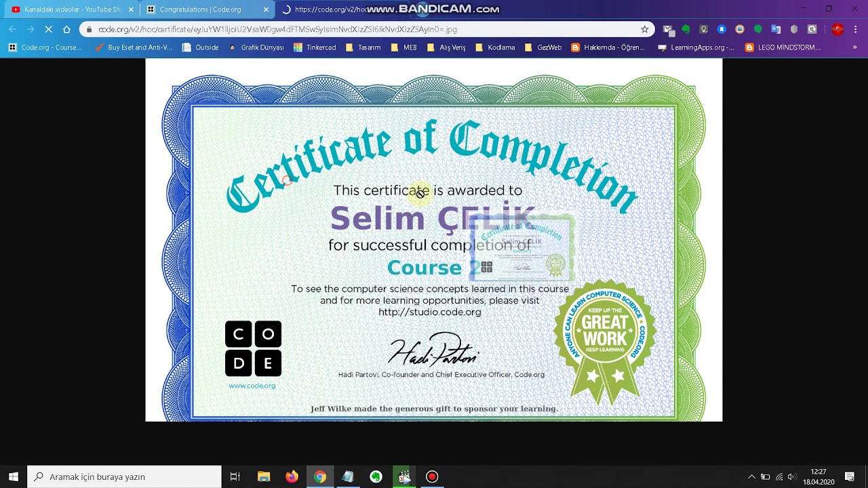Click the http://studio.code.org text
Screen dimensions: 868x488
coord(430,312)
